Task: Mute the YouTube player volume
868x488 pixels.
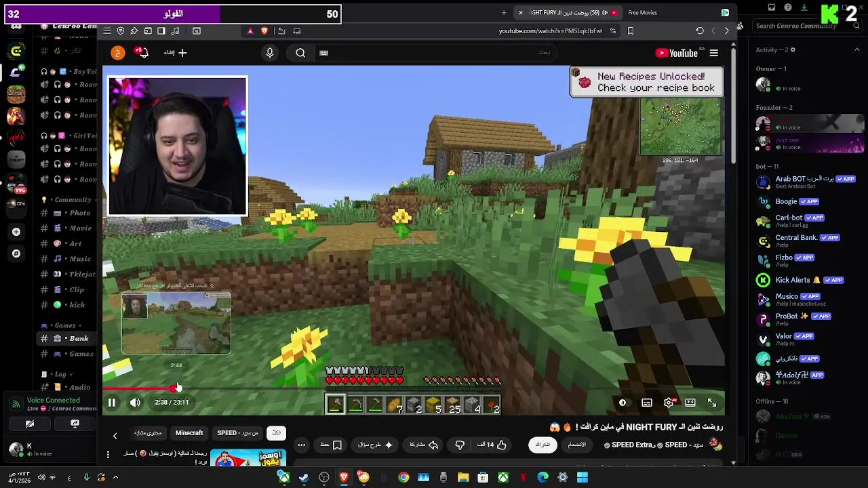Action: [135, 403]
